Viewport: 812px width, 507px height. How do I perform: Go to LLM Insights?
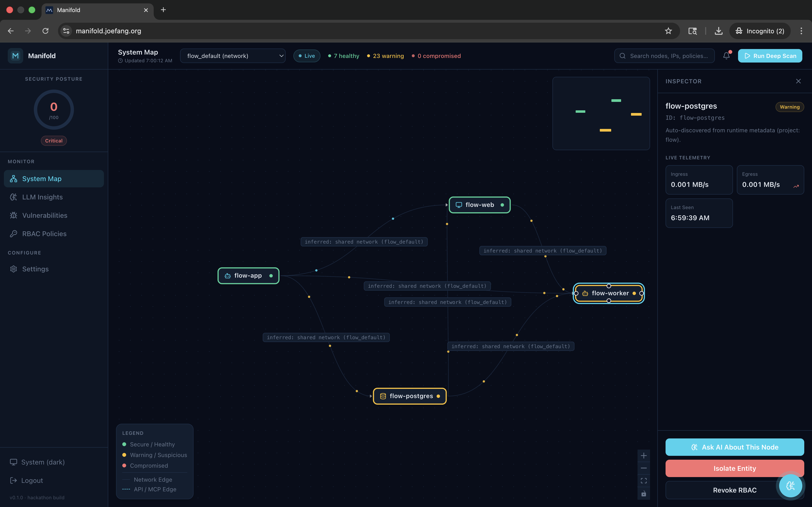click(x=42, y=197)
